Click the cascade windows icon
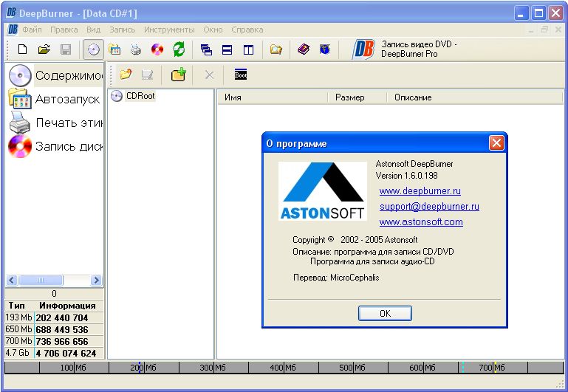This screenshot has width=568, height=392. pos(207,49)
